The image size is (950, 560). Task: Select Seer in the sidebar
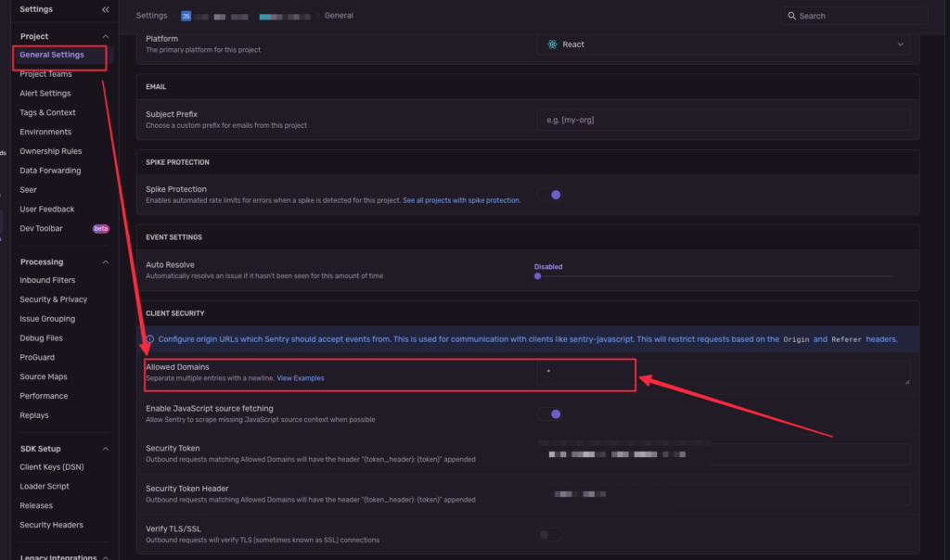coord(29,190)
